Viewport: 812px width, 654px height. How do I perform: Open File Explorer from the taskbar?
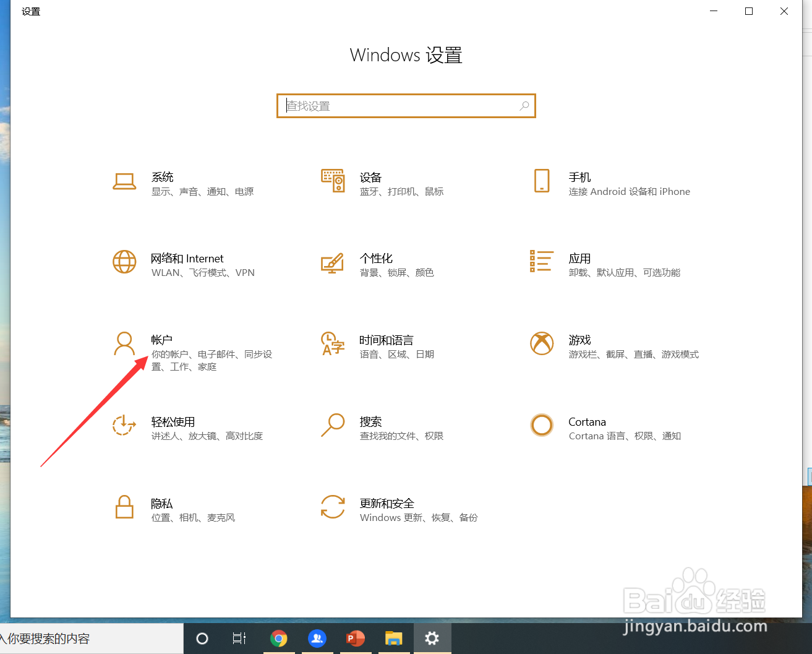[x=394, y=639]
